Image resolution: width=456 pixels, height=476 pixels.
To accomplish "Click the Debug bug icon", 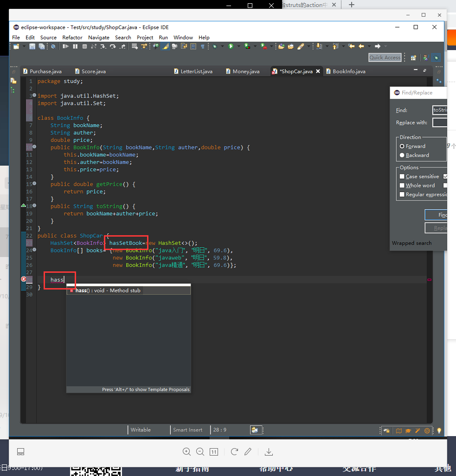I will point(215,46).
